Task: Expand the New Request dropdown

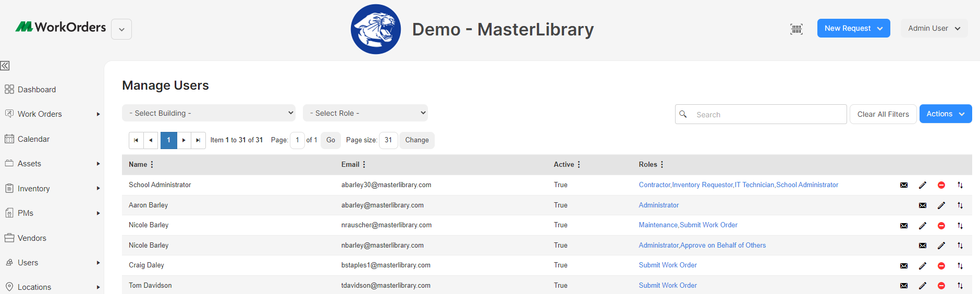Action: pyautogui.click(x=853, y=28)
